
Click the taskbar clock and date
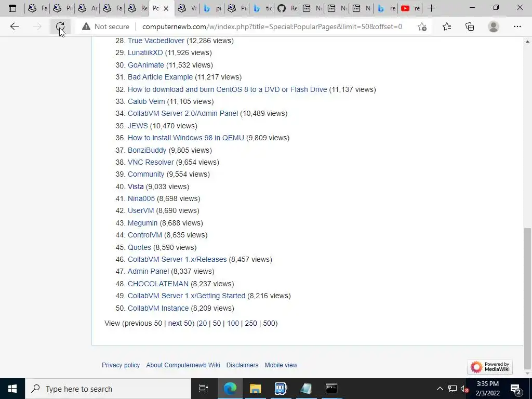click(487, 389)
